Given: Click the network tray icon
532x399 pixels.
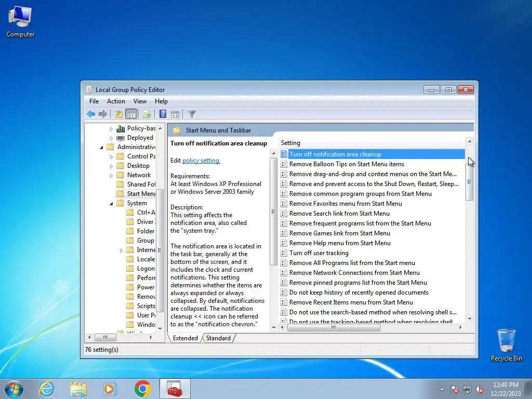Looking at the screenshot, I should point(467,389).
